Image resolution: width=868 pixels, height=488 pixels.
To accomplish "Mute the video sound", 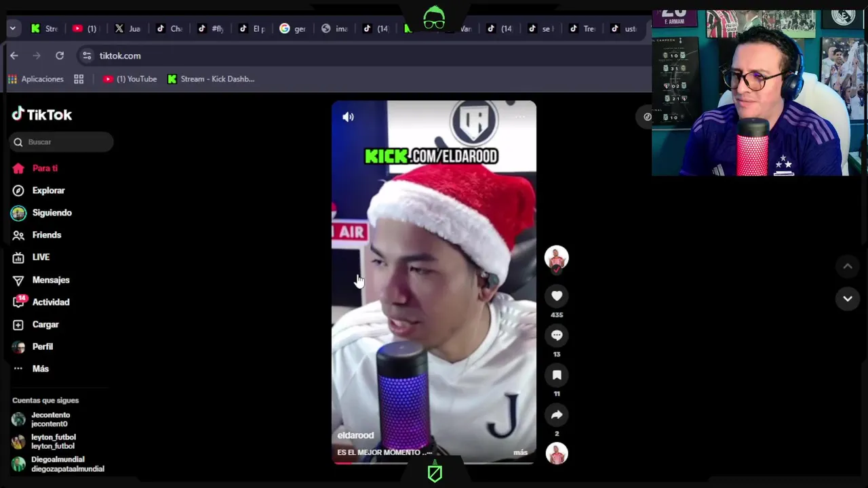I will click(348, 117).
